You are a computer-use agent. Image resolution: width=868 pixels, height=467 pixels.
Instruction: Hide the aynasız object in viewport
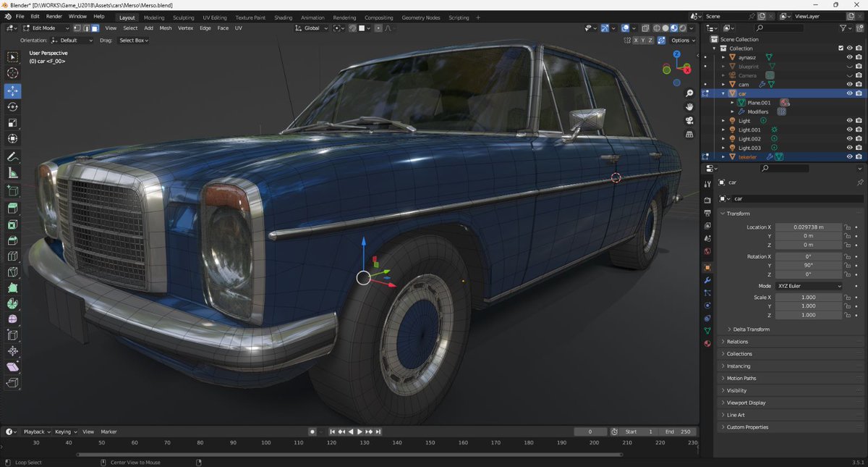pyautogui.click(x=849, y=57)
